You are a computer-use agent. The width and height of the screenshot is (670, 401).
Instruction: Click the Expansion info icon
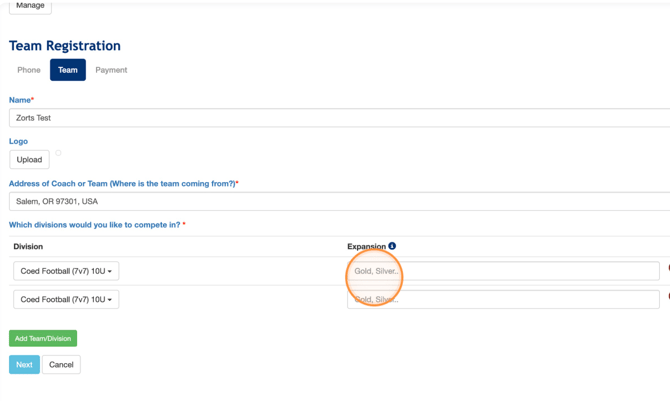(x=392, y=246)
